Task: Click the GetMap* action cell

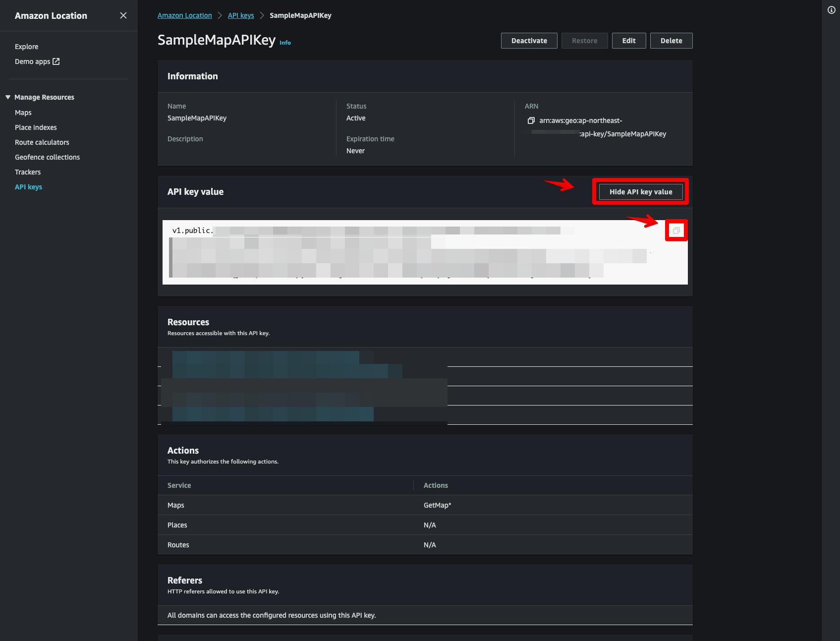Action: click(437, 505)
